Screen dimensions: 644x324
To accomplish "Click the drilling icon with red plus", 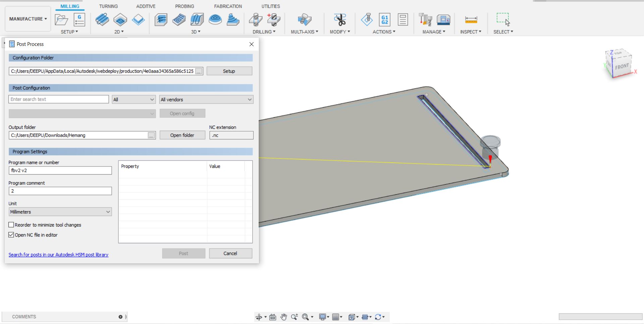I will point(274,20).
